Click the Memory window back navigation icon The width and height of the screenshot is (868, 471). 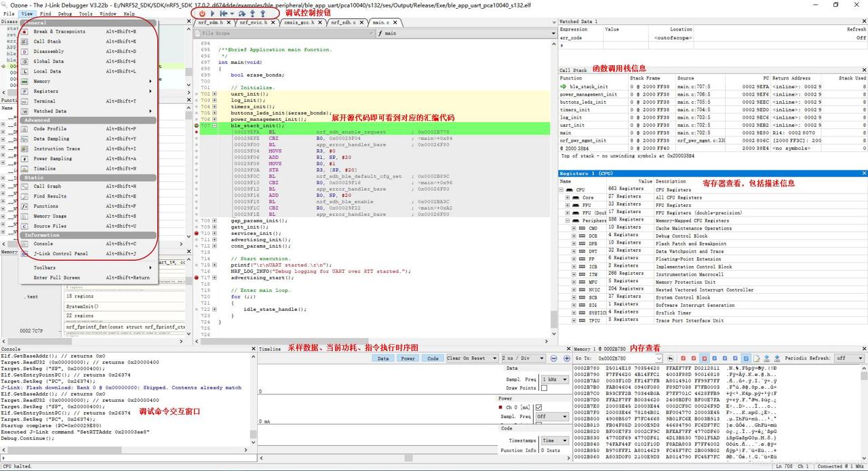[670, 358]
